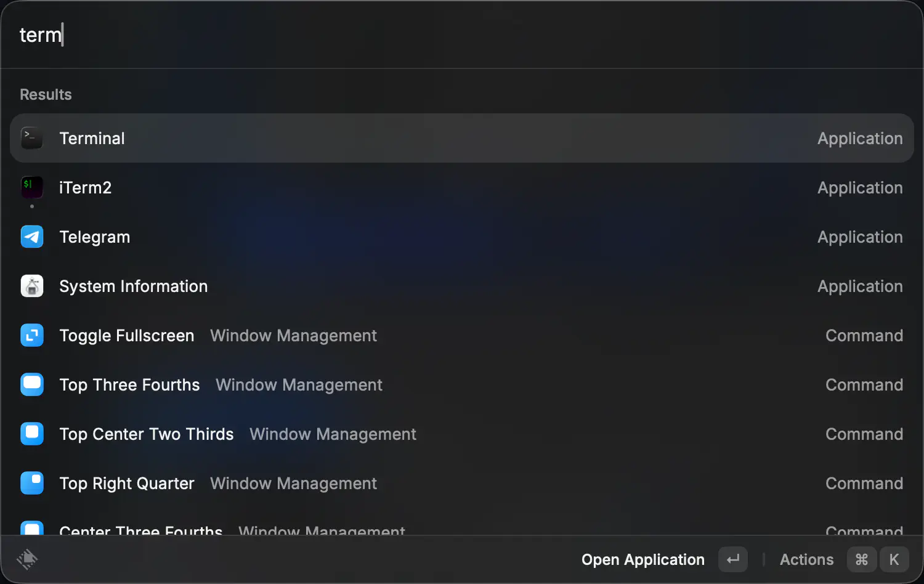Click the Top Right Quarter icon
The width and height of the screenshot is (924, 584).
point(32,483)
